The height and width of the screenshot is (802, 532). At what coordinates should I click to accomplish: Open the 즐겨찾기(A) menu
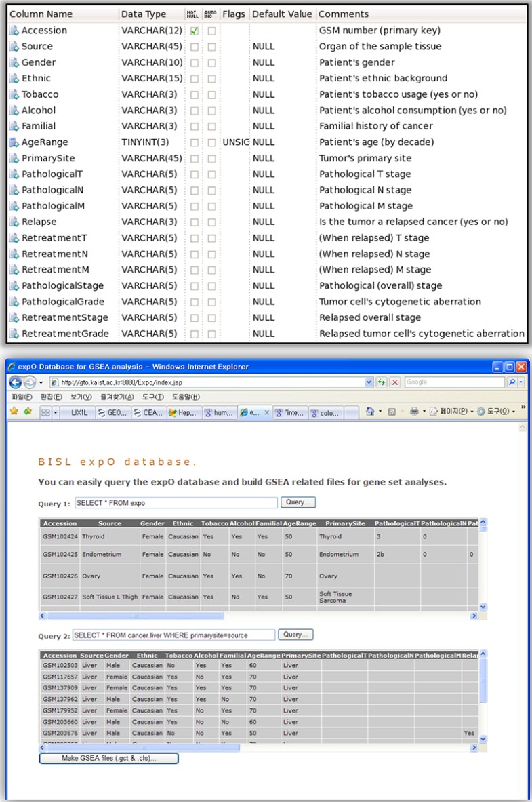117,397
